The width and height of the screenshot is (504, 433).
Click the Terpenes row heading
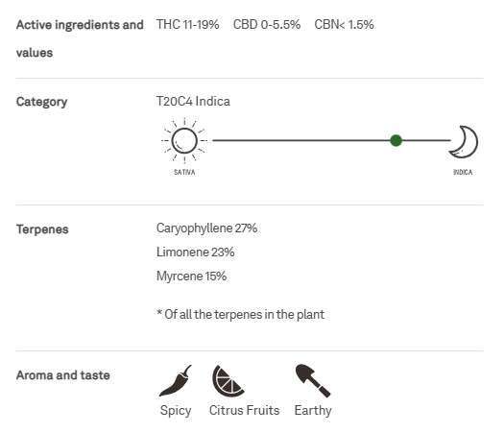click(42, 229)
